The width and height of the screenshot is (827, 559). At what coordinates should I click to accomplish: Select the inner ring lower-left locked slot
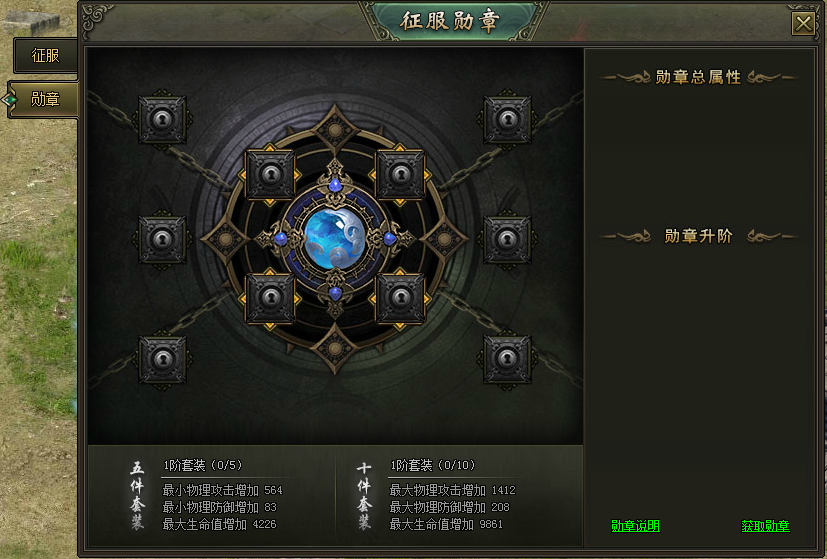[x=270, y=298]
